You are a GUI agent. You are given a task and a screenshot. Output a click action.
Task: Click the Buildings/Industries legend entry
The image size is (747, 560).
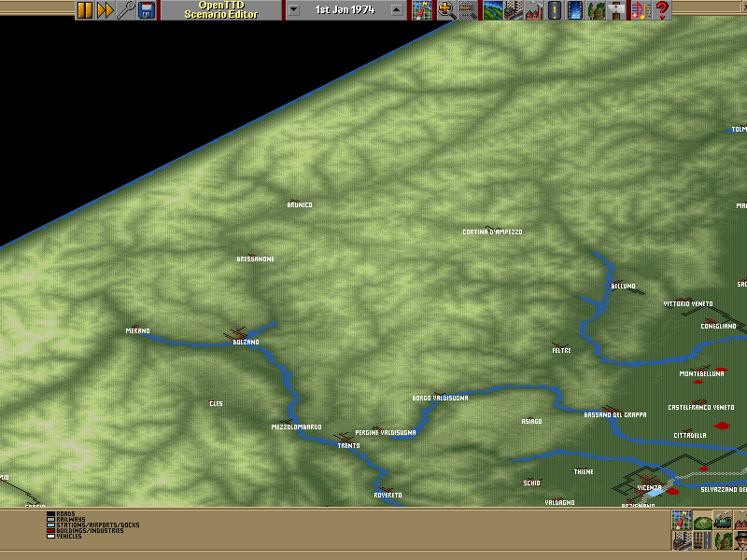[85, 530]
